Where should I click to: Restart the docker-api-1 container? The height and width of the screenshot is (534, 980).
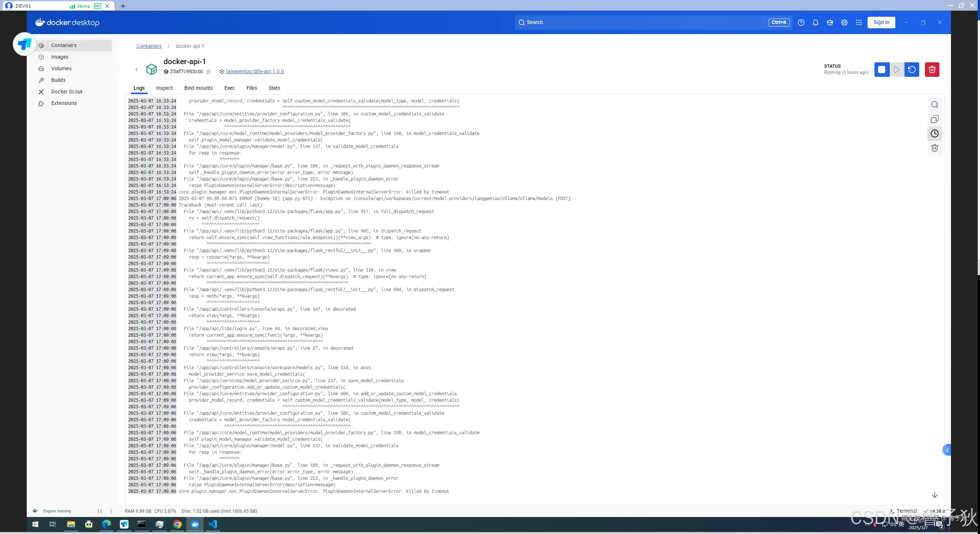click(912, 70)
